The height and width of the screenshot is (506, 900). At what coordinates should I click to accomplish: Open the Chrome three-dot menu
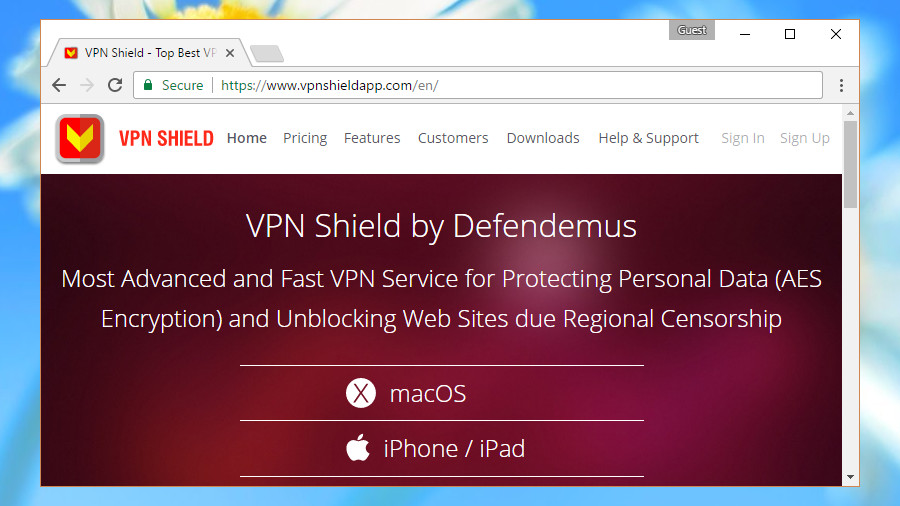point(841,85)
